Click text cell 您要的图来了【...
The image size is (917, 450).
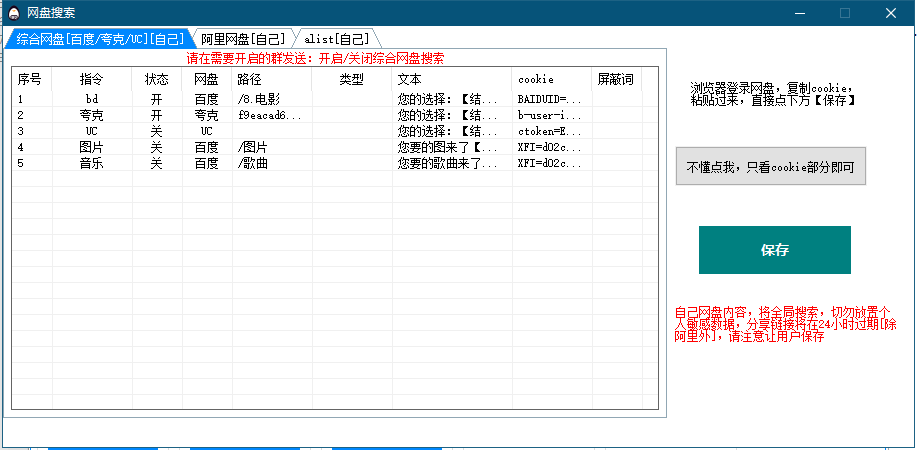coord(452,147)
